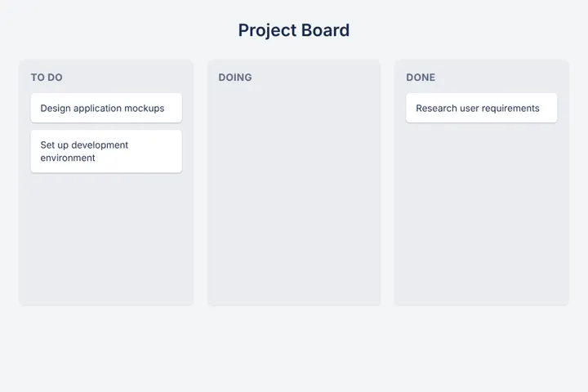The width and height of the screenshot is (588, 392).
Task: Click empty space below the DONE card
Action: click(x=482, y=214)
